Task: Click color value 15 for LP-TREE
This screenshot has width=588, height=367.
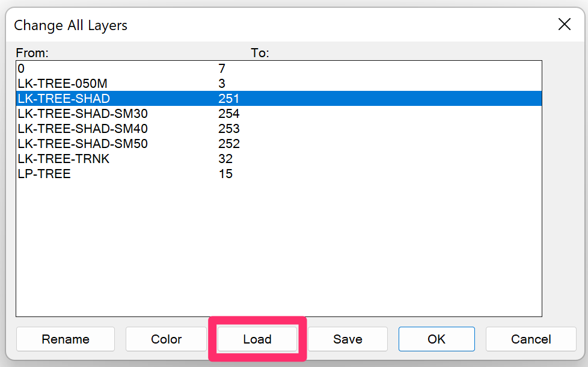Action: [x=225, y=173]
